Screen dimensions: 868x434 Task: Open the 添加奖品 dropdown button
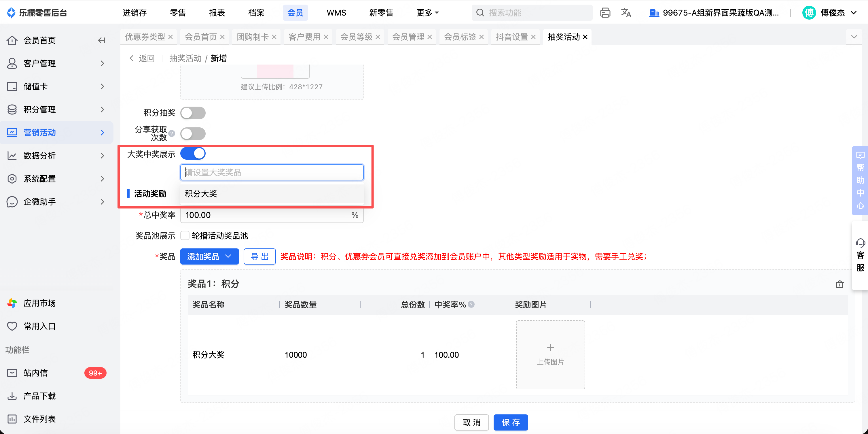click(x=209, y=256)
